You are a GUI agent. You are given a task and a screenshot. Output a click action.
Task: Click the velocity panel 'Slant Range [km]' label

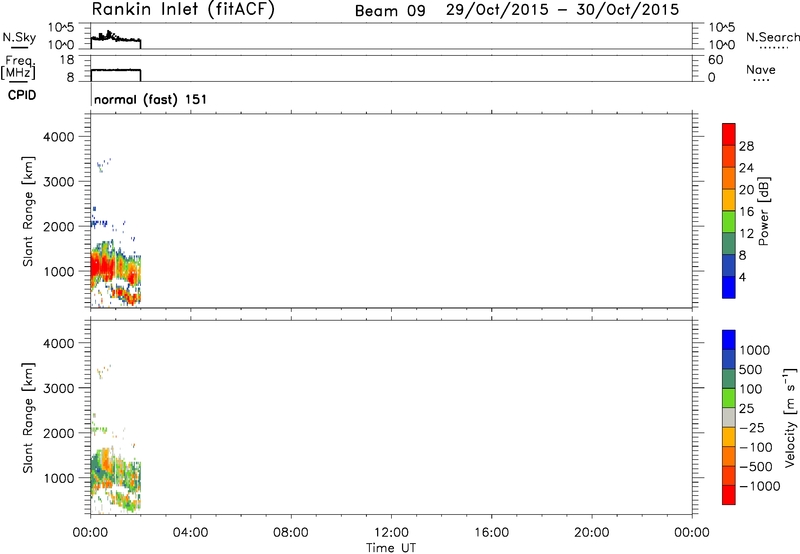point(28,418)
